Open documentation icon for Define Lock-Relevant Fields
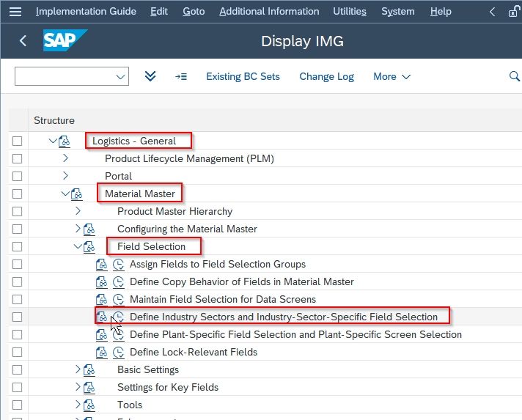 pyautogui.click(x=101, y=353)
